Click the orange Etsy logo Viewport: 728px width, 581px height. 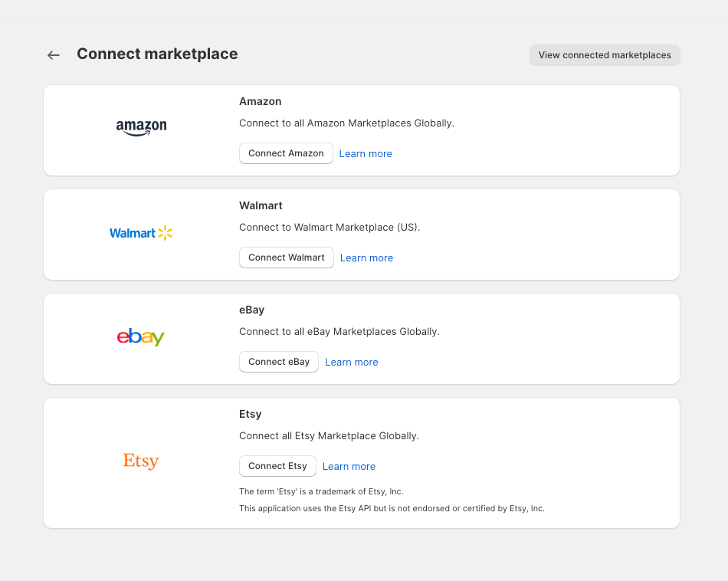(x=141, y=461)
